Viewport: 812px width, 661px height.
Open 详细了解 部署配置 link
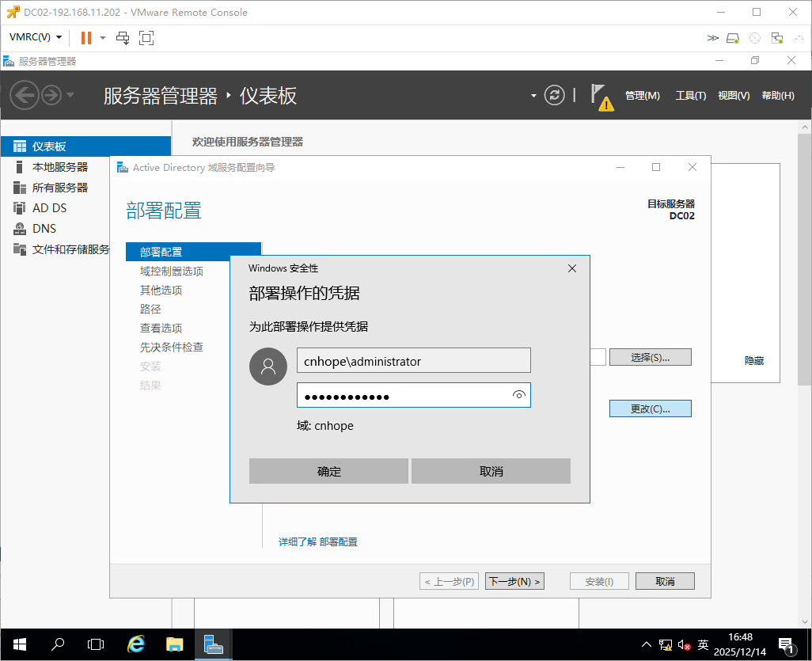318,541
